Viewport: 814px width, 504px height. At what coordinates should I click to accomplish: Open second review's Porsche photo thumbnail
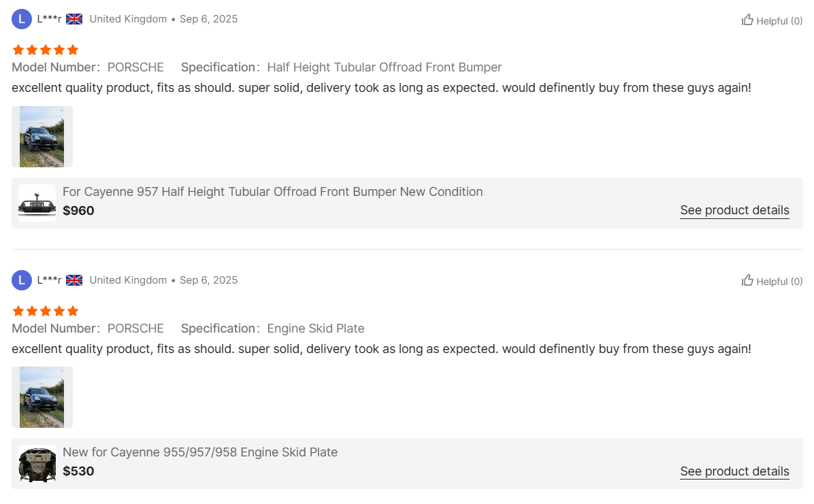pyautogui.click(x=42, y=397)
